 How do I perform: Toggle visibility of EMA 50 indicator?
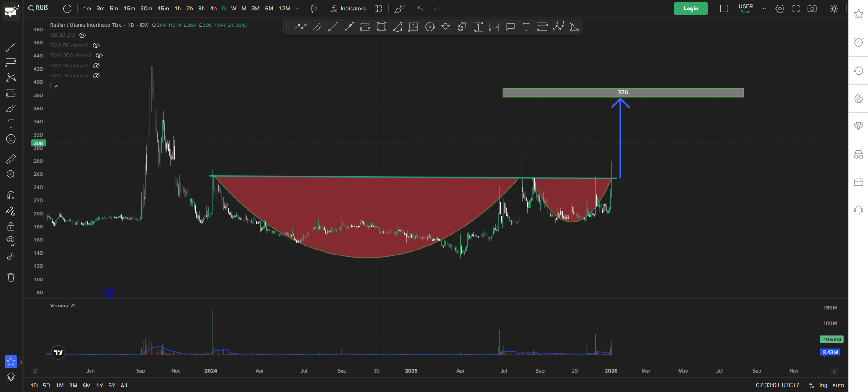96,46
